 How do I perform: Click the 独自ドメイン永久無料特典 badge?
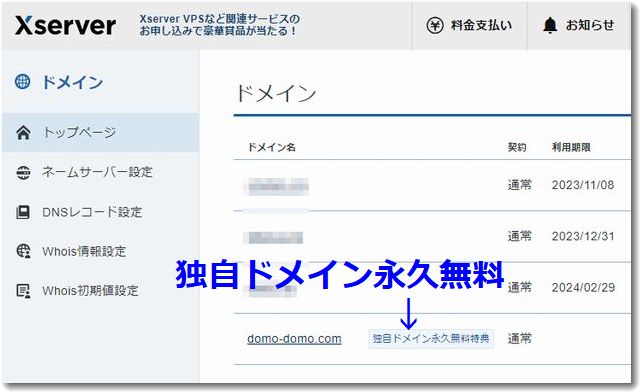(431, 339)
